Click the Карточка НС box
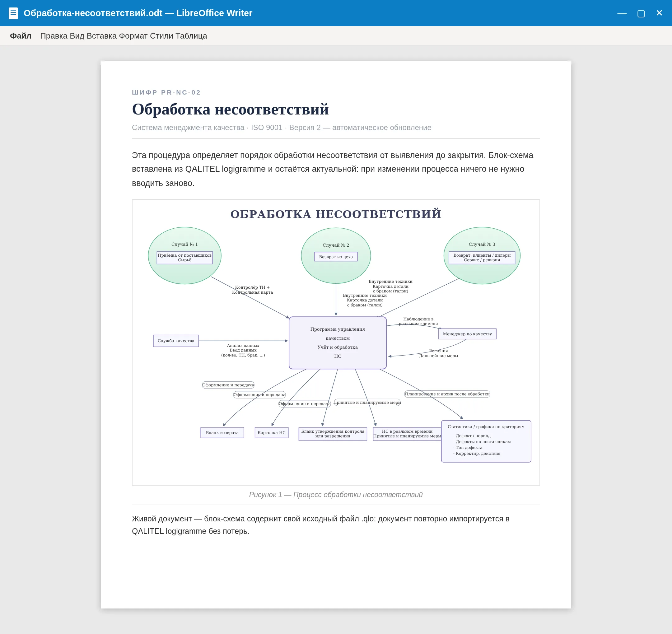This screenshot has width=672, height=634. tap(271, 433)
